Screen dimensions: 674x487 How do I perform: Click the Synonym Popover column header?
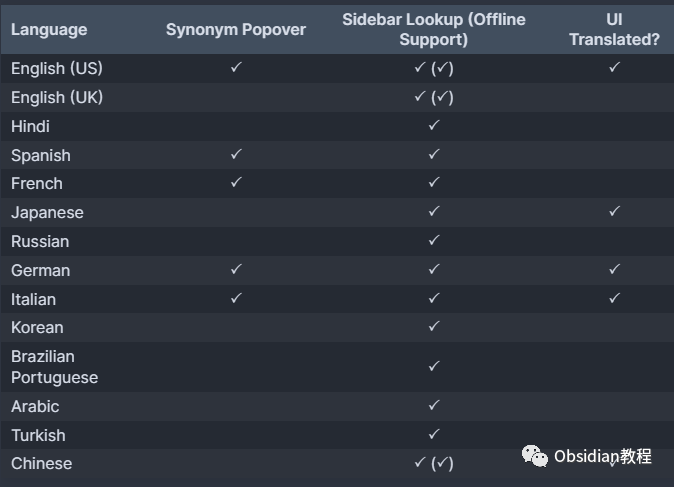tap(236, 30)
